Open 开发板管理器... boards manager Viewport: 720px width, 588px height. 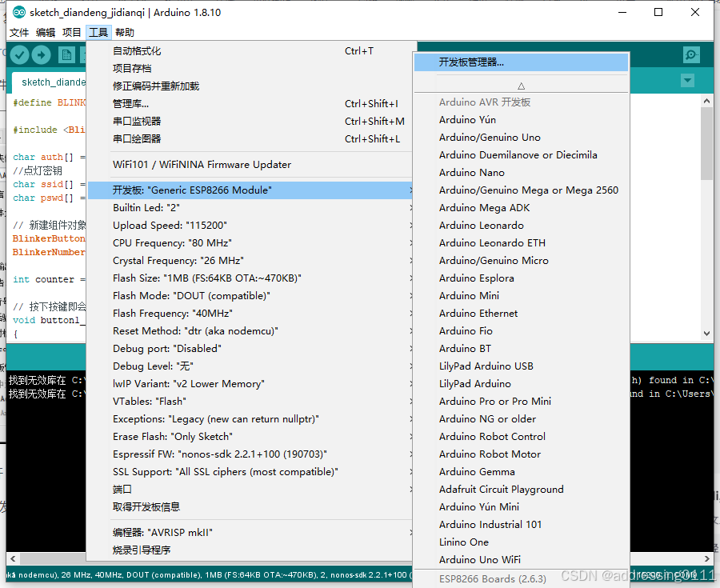click(521, 62)
